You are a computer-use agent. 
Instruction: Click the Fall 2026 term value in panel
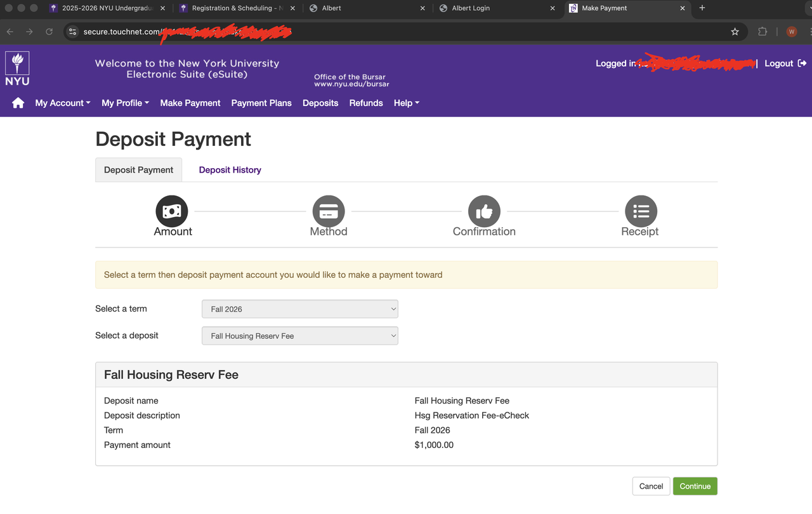433,430
